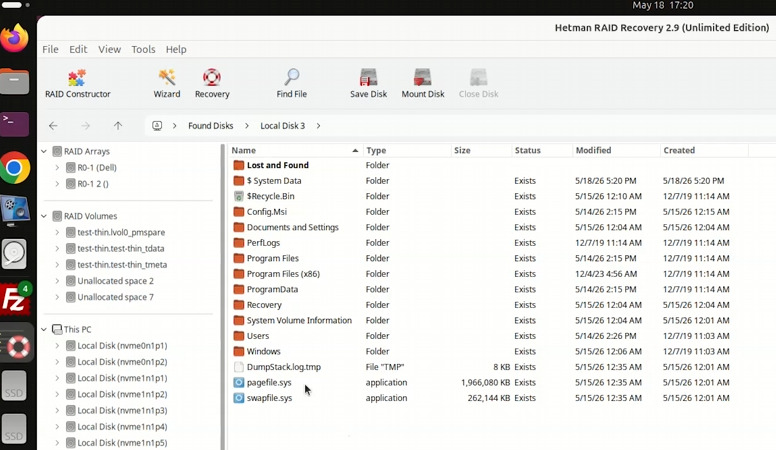
Task: Select the swapfile.sys file icon
Action: [239, 398]
